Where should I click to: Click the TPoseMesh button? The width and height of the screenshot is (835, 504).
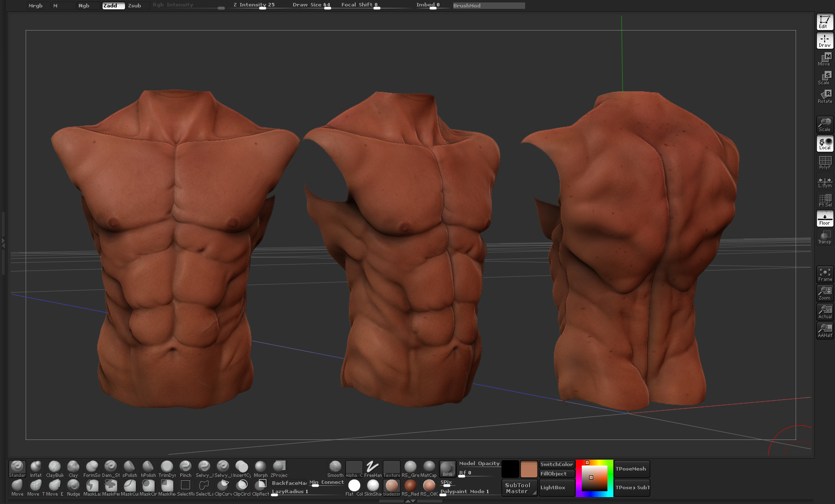[632, 469]
